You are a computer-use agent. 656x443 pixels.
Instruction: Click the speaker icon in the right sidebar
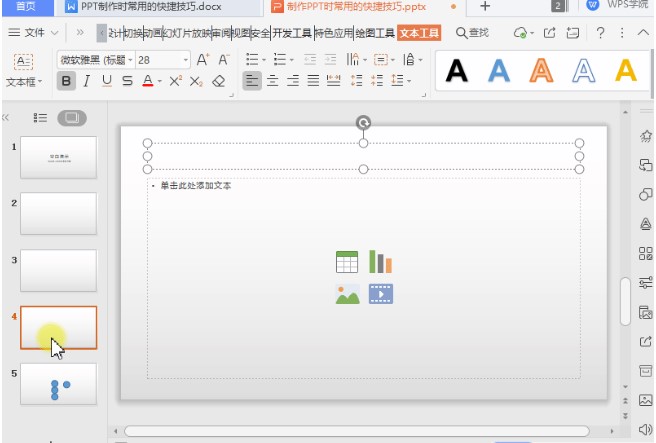click(x=646, y=430)
